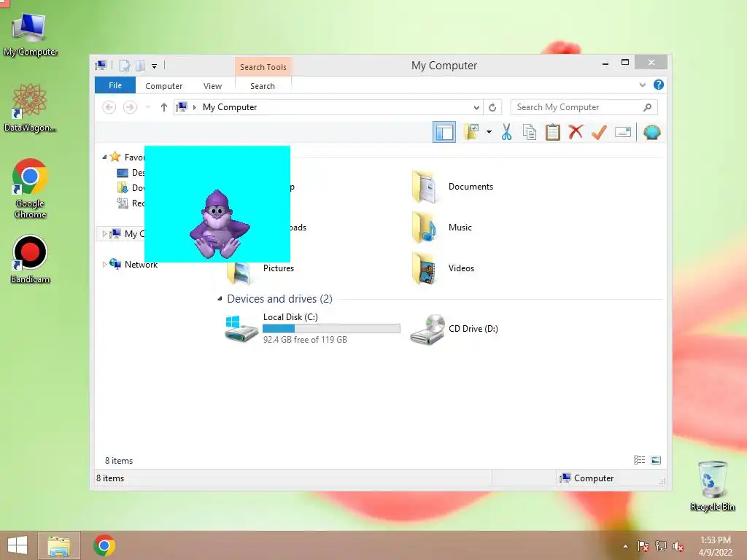Open DataWagon desktop shortcut
747x560 pixels.
30,108
